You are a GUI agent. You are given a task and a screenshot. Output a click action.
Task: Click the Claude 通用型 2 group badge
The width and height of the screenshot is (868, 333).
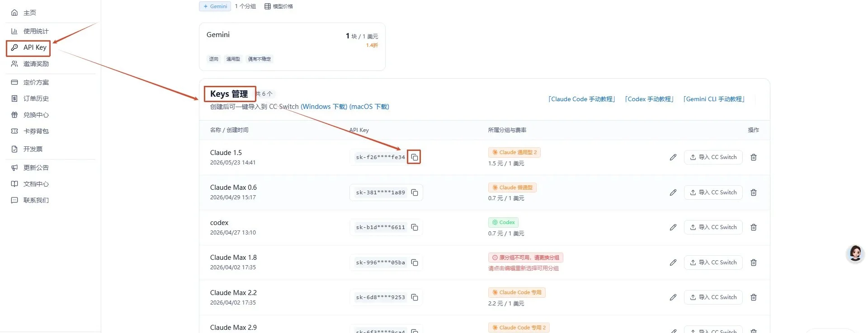(514, 152)
